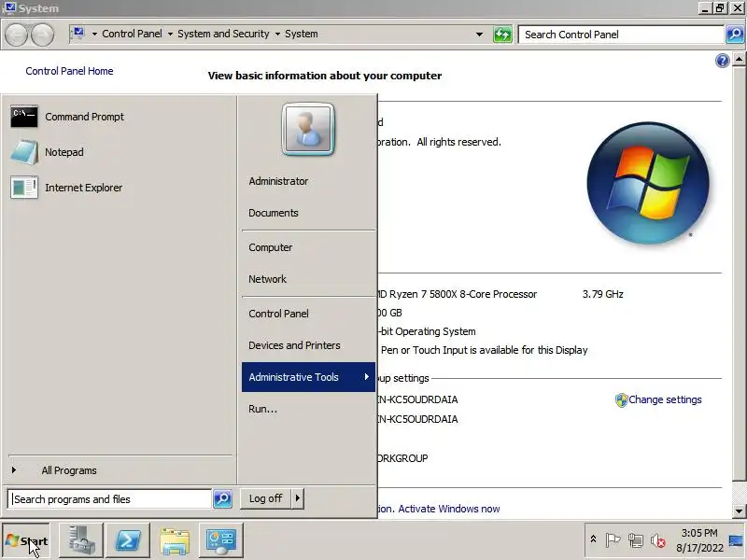Open the Run... dialog entry
Image resolution: width=747 pixels, height=560 pixels.
(308, 409)
